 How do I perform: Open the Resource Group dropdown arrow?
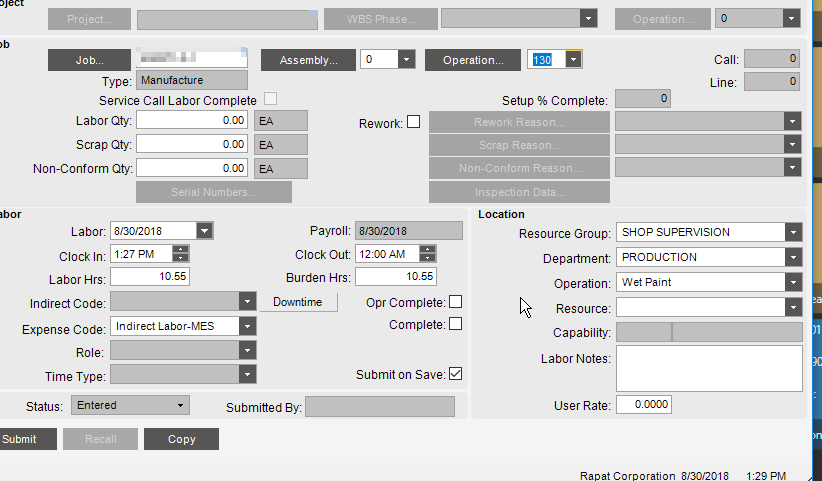(x=794, y=232)
